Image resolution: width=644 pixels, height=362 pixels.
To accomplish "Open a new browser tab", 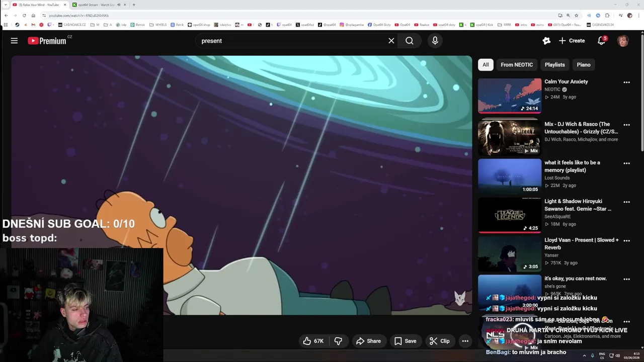I will click(x=134, y=5).
